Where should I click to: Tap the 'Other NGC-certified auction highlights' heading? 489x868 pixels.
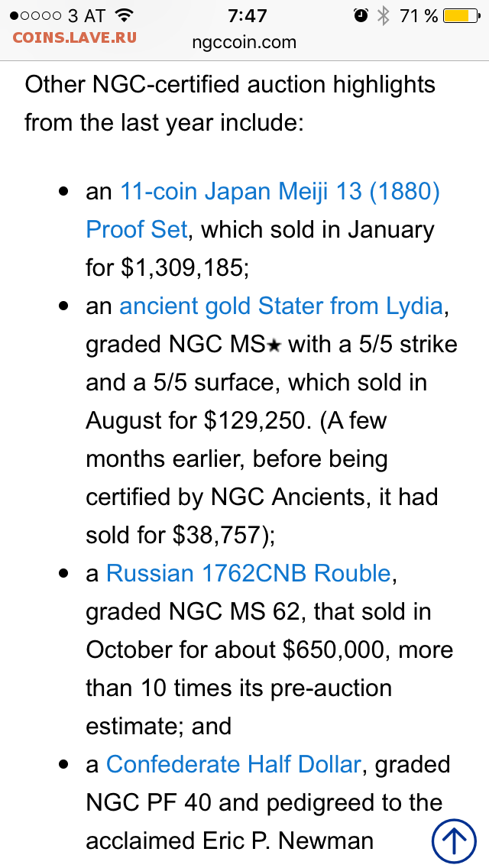tap(230, 85)
